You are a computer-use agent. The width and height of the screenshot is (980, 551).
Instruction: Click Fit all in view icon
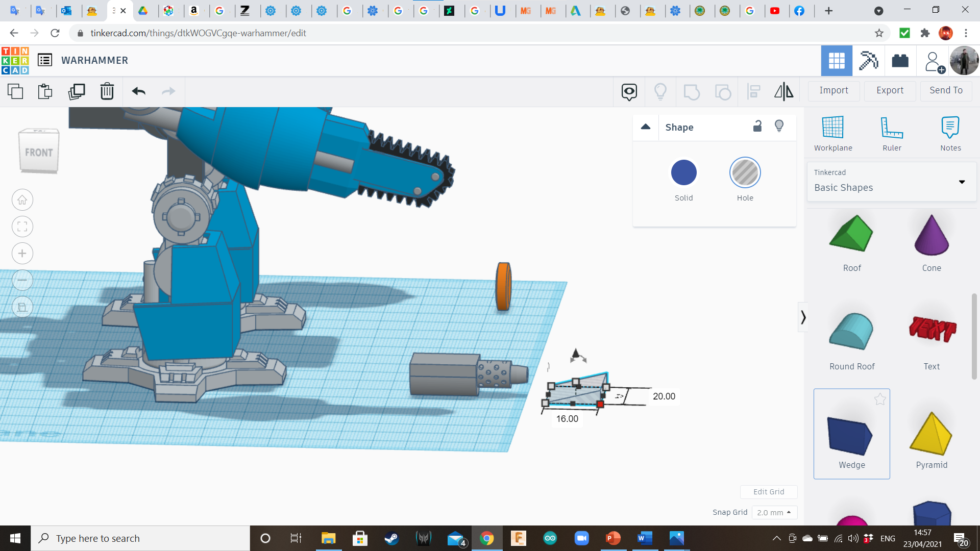(22, 227)
